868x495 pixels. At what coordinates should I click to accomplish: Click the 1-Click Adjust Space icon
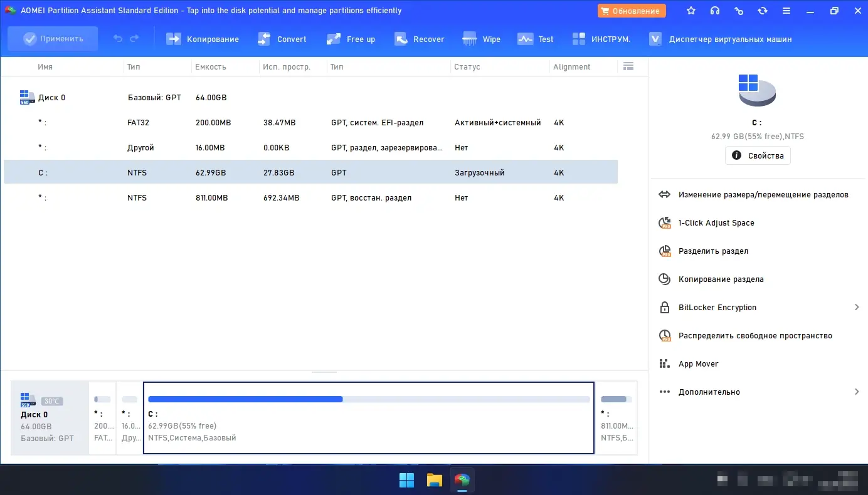click(x=665, y=223)
